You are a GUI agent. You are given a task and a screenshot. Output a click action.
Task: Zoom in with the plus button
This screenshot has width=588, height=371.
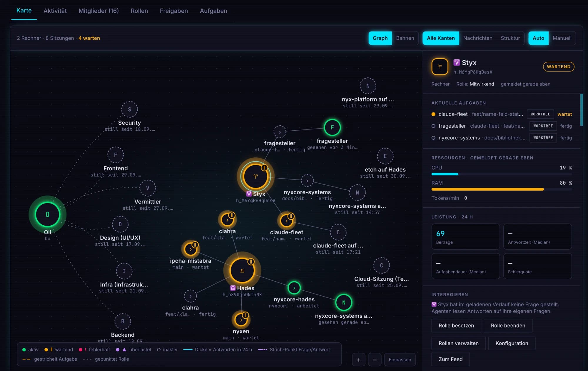[359, 360]
